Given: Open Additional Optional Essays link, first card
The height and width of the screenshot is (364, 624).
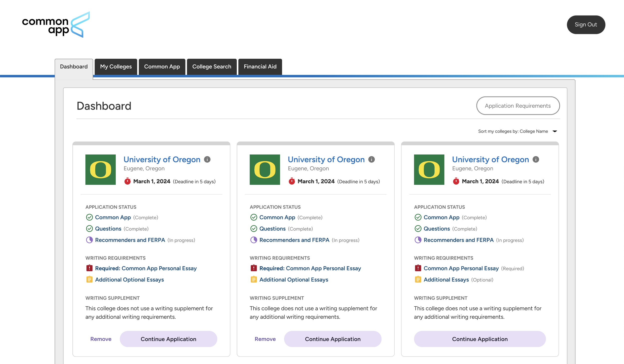Looking at the screenshot, I should tap(130, 279).
